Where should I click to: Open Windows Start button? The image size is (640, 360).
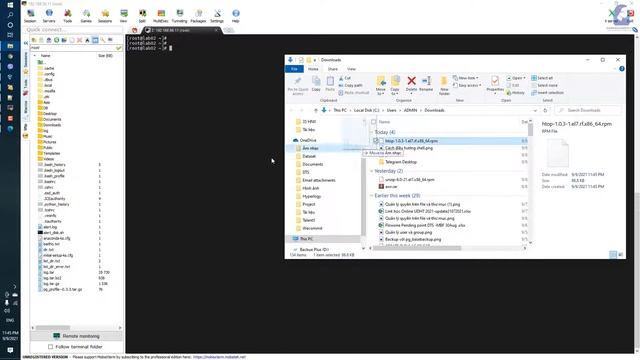[10, 5]
